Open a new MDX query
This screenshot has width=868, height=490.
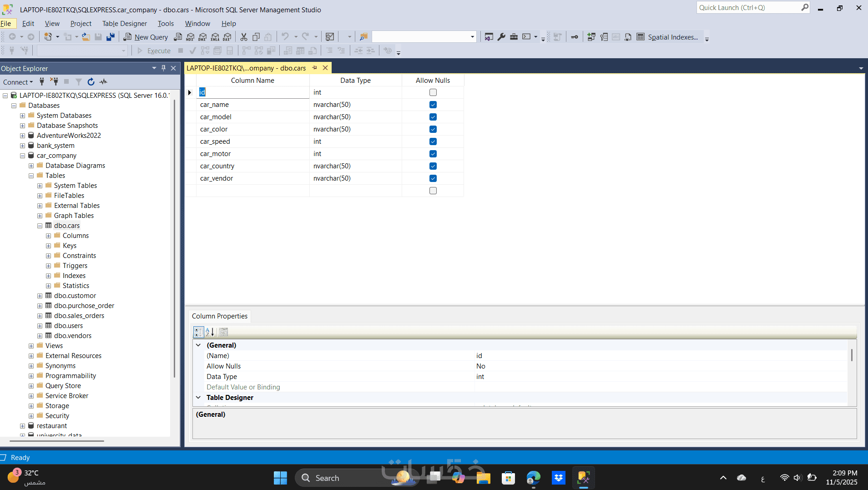click(190, 37)
